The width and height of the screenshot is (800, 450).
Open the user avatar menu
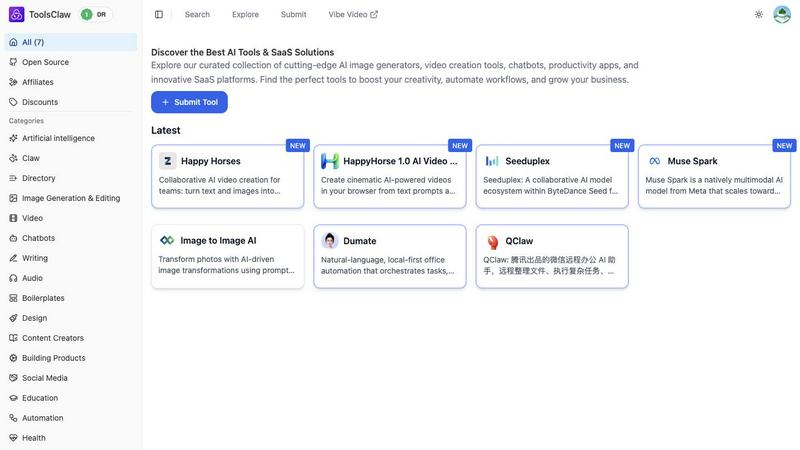point(782,14)
